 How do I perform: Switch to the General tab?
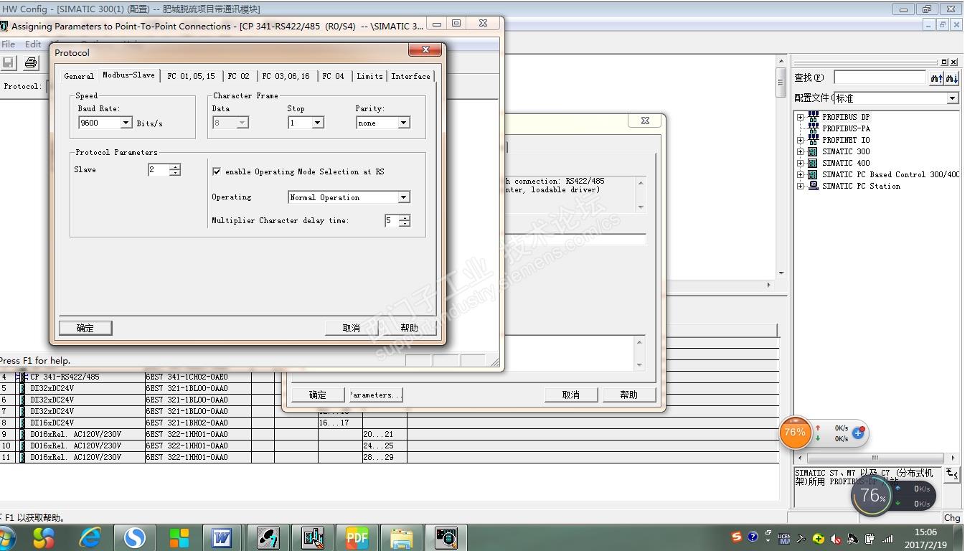point(79,76)
